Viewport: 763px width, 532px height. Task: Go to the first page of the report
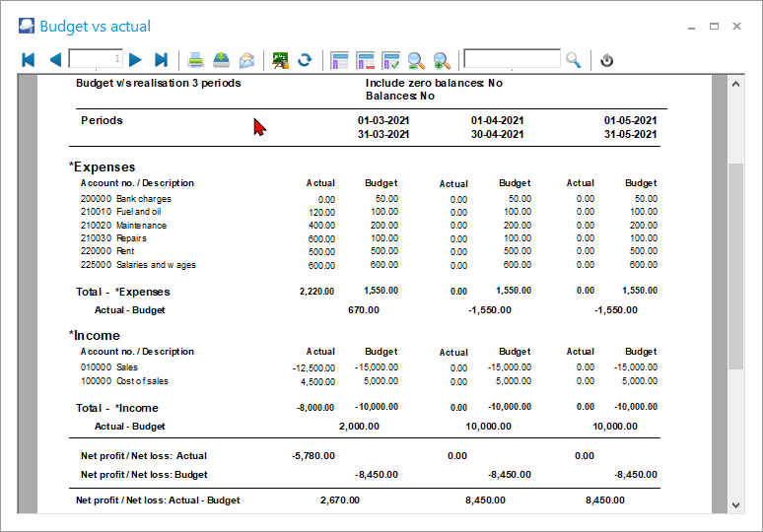click(29, 60)
